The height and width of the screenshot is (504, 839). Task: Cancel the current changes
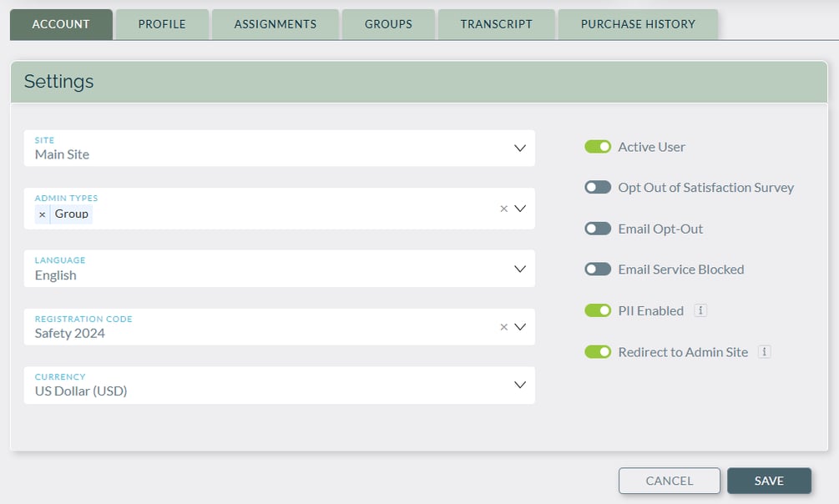pos(669,481)
